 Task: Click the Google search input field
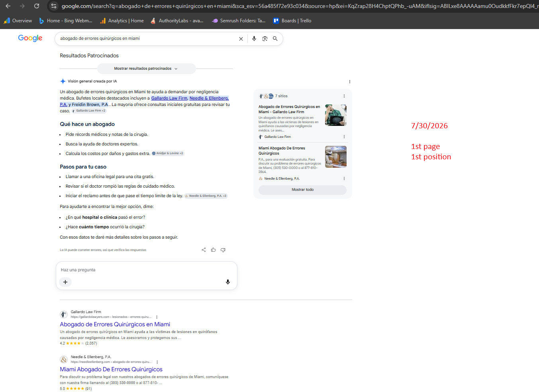coord(147,39)
